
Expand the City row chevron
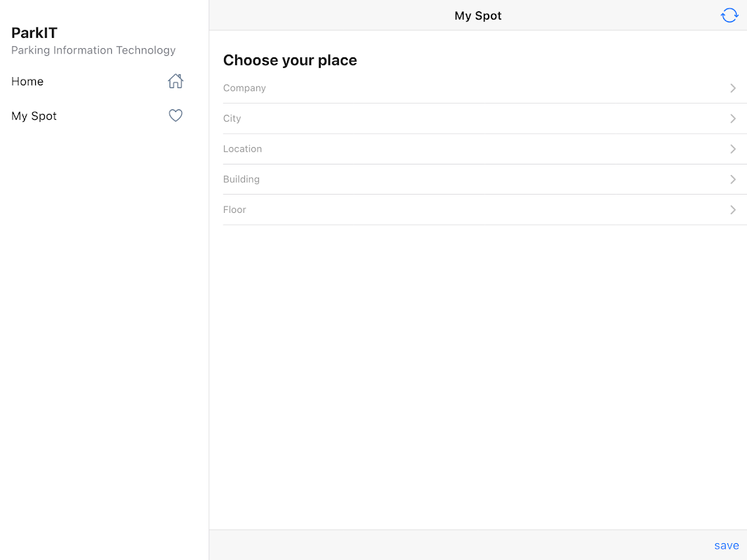click(x=733, y=118)
